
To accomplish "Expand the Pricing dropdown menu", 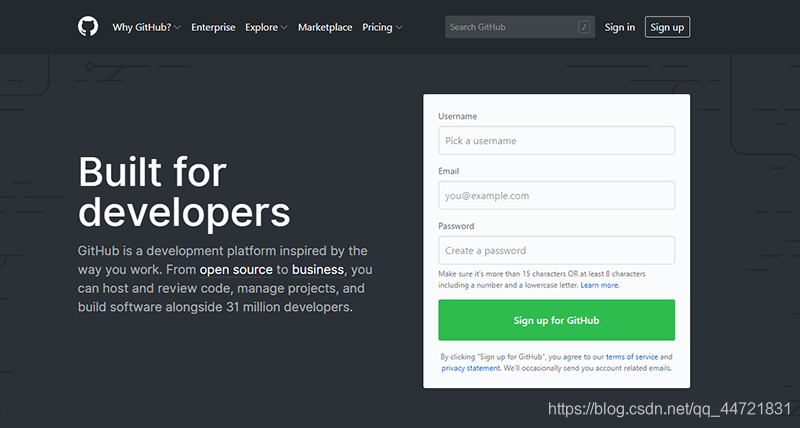I will (382, 27).
